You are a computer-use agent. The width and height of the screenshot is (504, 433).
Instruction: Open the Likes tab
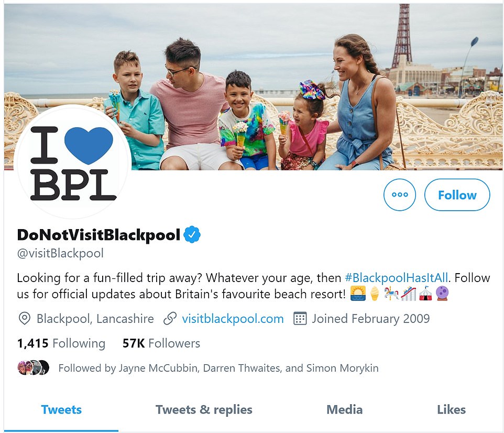point(451,409)
